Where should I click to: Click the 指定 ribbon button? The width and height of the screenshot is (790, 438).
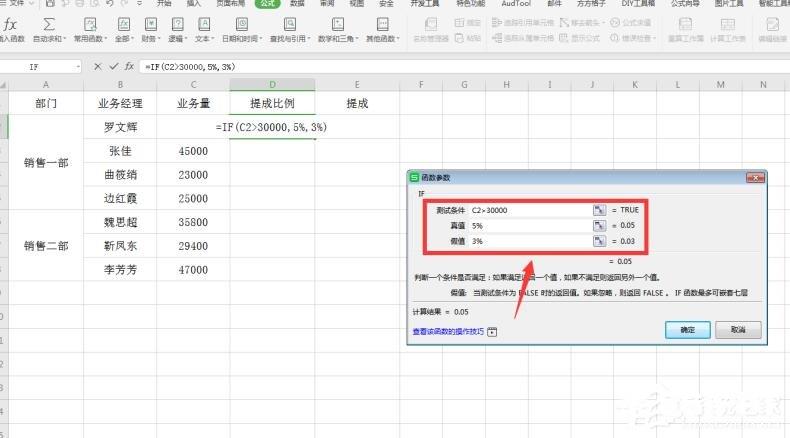click(468, 23)
